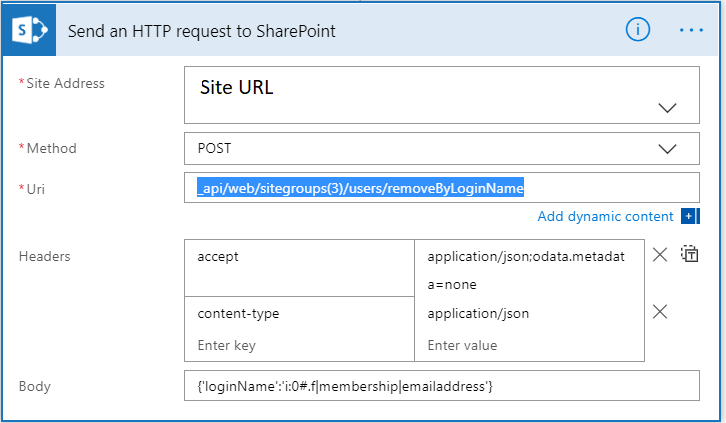
Task: Click the Uri input field
Action: [440, 187]
